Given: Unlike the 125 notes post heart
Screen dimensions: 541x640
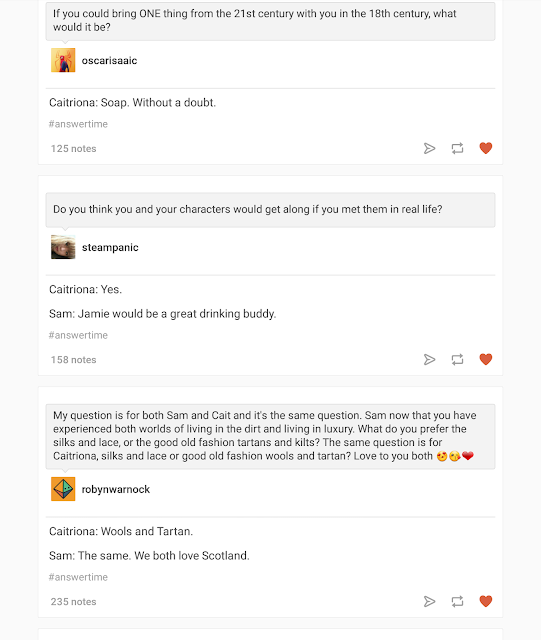Looking at the screenshot, I should pyautogui.click(x=485, y=148).
